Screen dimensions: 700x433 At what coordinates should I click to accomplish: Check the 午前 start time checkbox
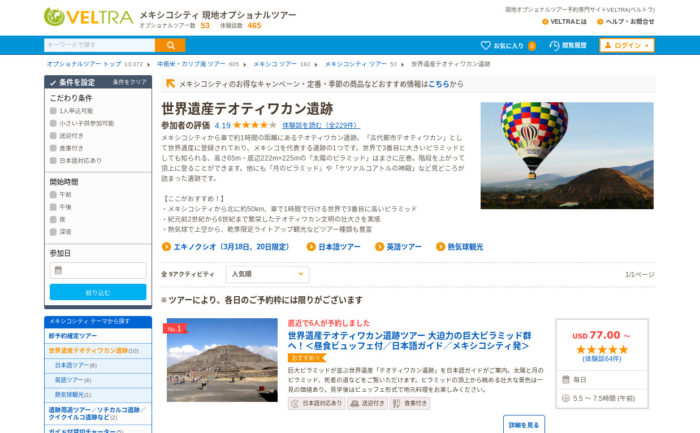point(53,194)
